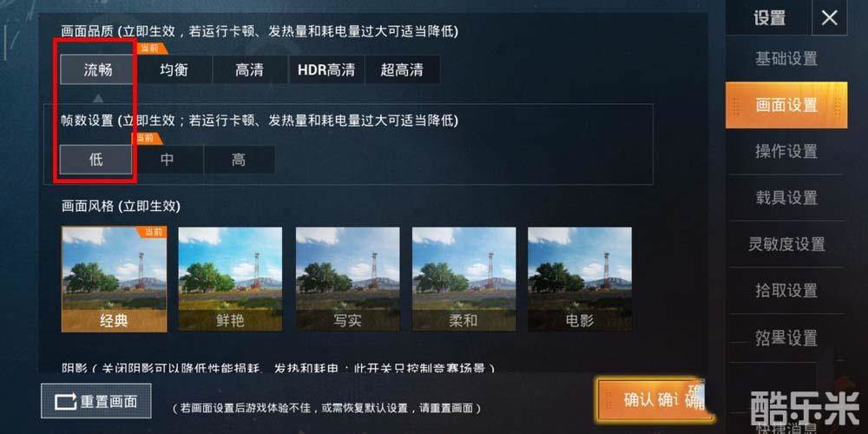868x434 pixels.
Task: Pick the 柔和 style thumbnail
Action: click(464, 279)
